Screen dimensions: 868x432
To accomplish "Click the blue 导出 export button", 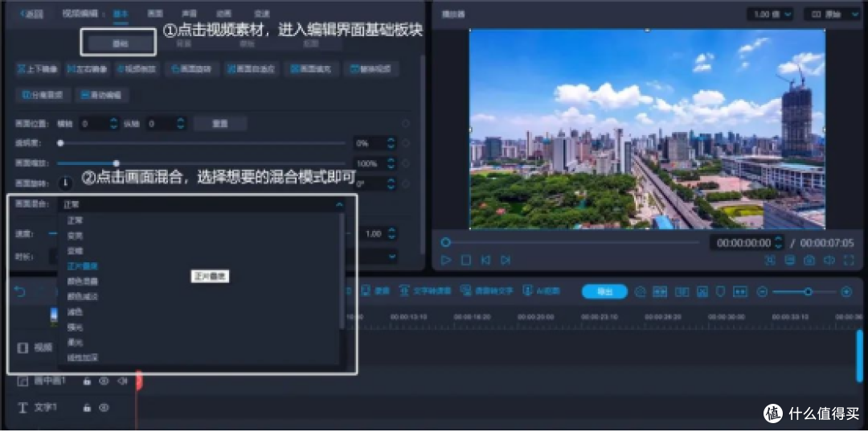I will coord(604,291).
